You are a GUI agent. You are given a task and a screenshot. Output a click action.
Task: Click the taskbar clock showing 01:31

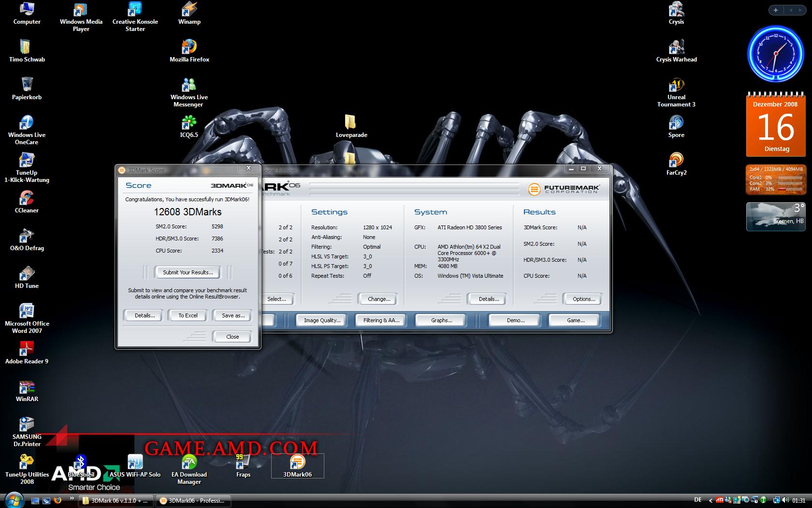[798, 500]
